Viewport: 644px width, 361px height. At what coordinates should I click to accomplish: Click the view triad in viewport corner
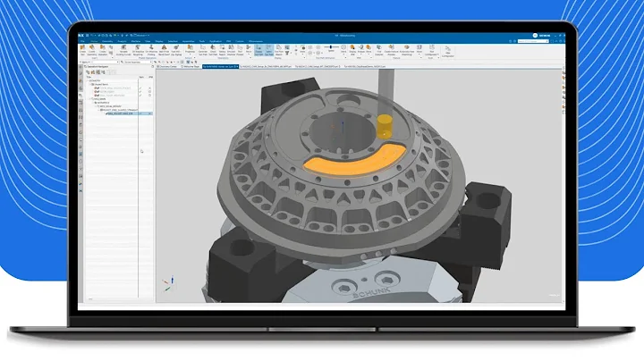[169, 283]
